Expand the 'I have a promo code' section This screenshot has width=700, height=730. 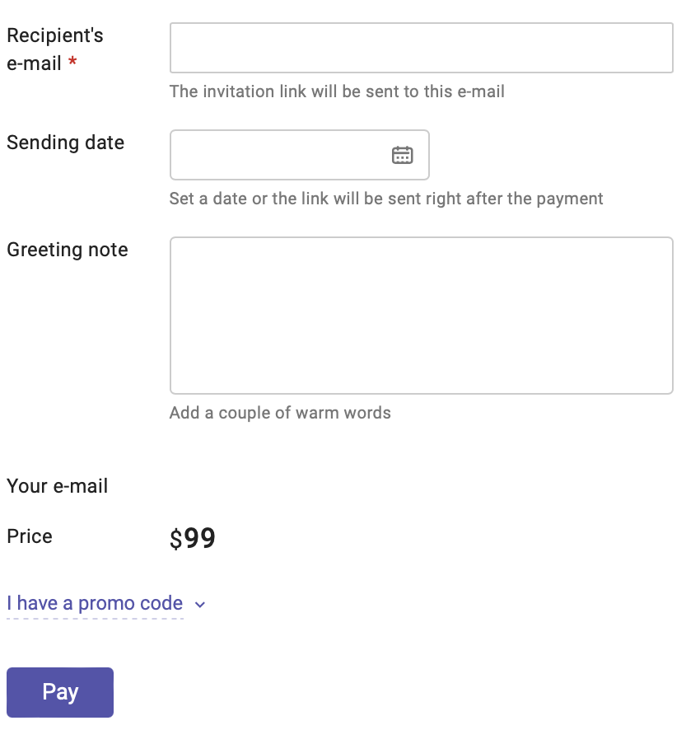[95, 603]
